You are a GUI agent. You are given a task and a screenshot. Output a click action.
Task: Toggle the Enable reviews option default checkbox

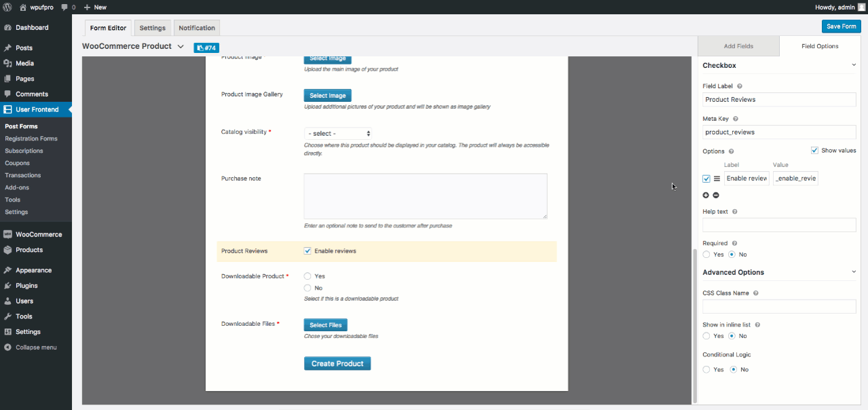coord(706,179)
